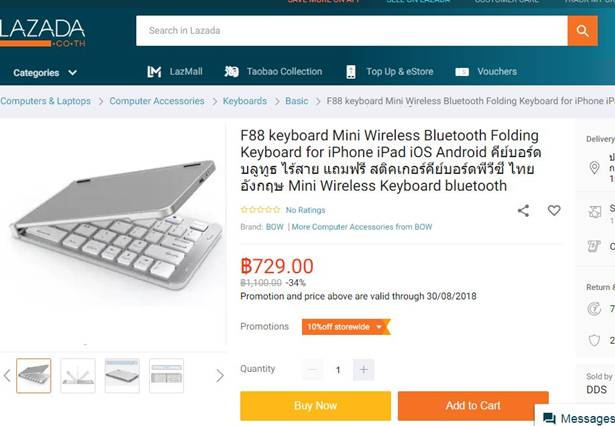Viewport: 615px width, 426px height.
Task: Open Top Up & eStore phone icon
Action: pos(351,72)
